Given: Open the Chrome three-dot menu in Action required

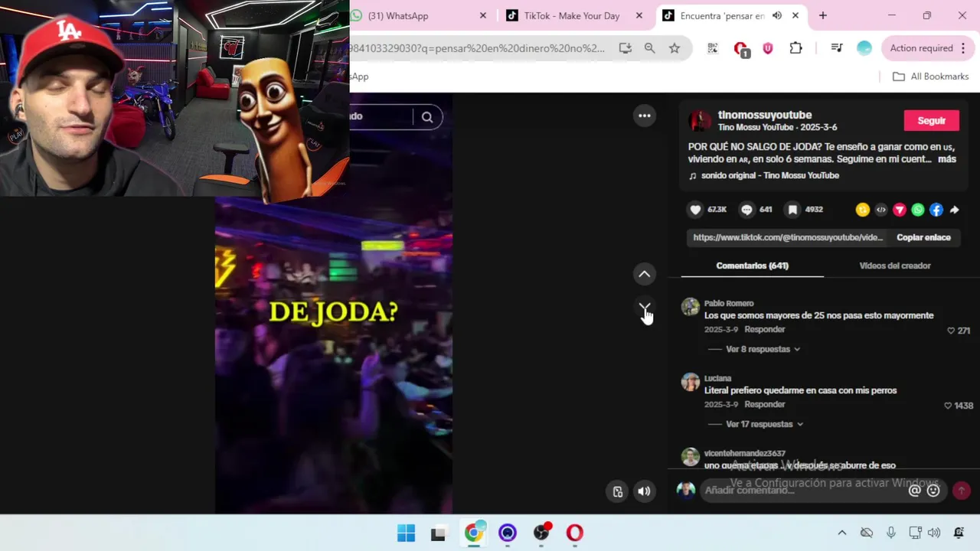Looking at the screenshot, I should pyautogui.click(x=962, y=48).
